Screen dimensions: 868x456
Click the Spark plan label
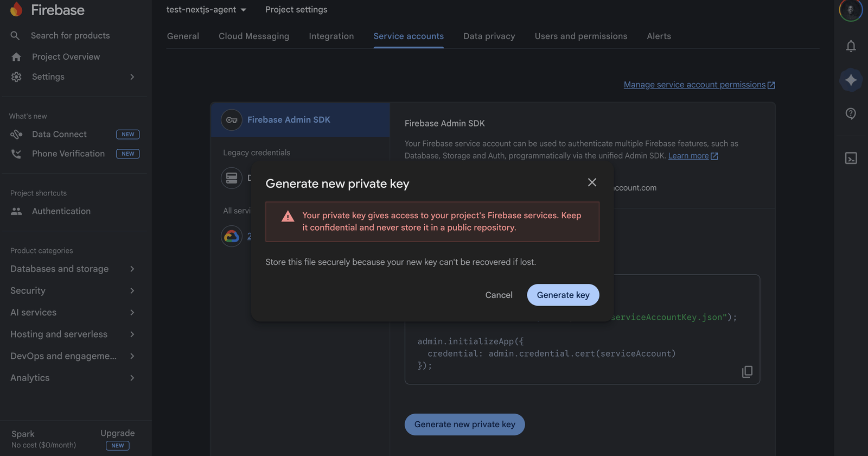(23, 434)
